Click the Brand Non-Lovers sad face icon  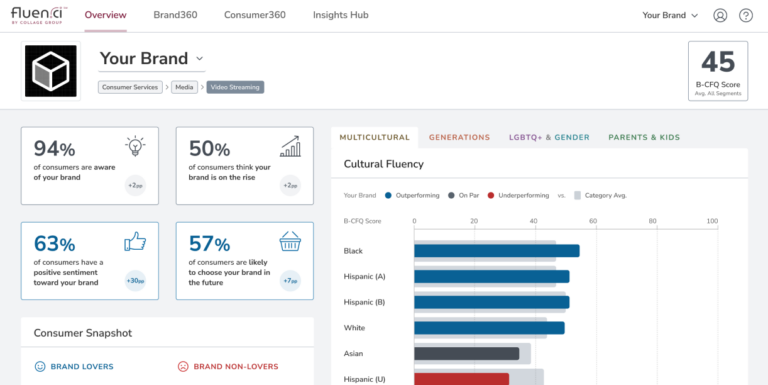pos(183,366)
